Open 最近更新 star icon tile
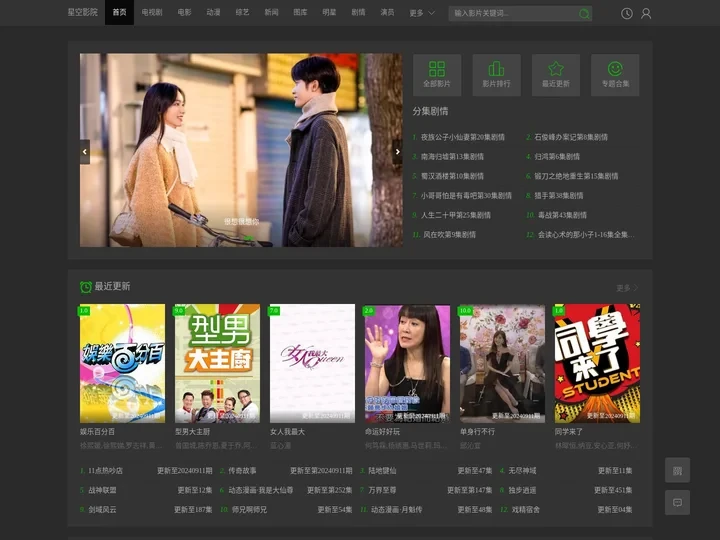The height and width of the screenshot is (540, 720). pos(556,75)
